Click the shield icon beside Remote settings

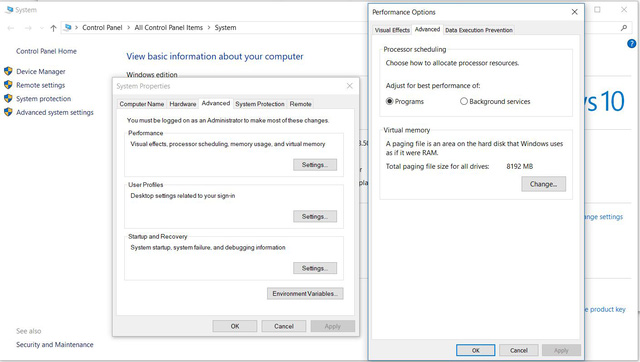(x=8, y=85)
